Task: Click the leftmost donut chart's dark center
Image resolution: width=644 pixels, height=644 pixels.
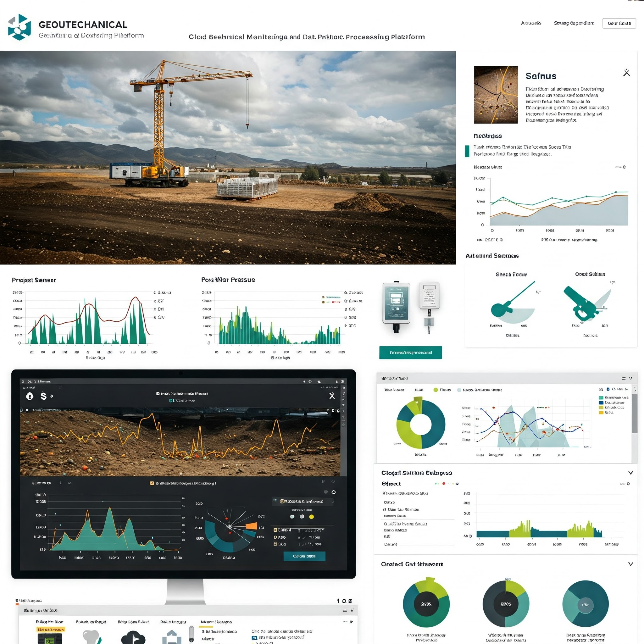Action: click(x=426, y=604)
